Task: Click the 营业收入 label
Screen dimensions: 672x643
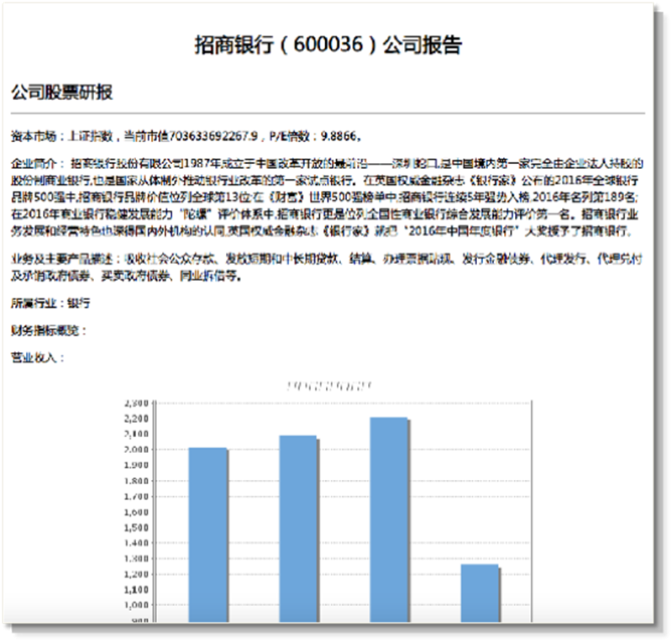Action: click(38, 358)
